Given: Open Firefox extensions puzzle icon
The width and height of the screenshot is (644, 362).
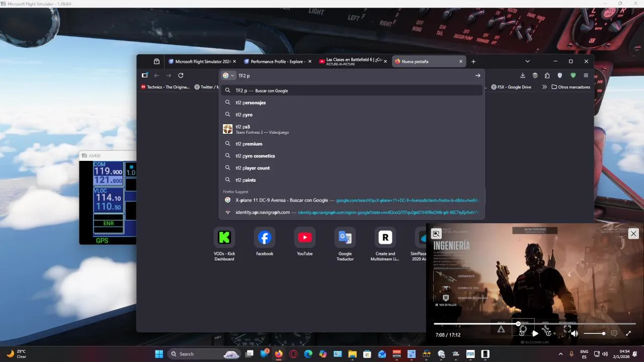Looking at the screenshot, I should (547, 75).
